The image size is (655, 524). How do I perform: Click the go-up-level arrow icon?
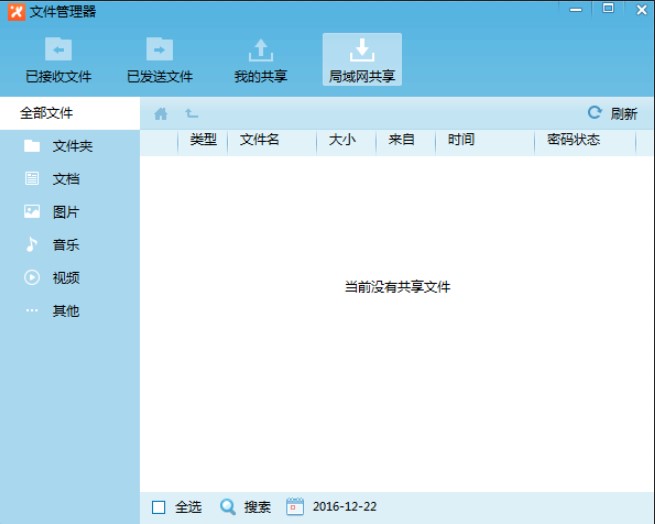(191, 114)
